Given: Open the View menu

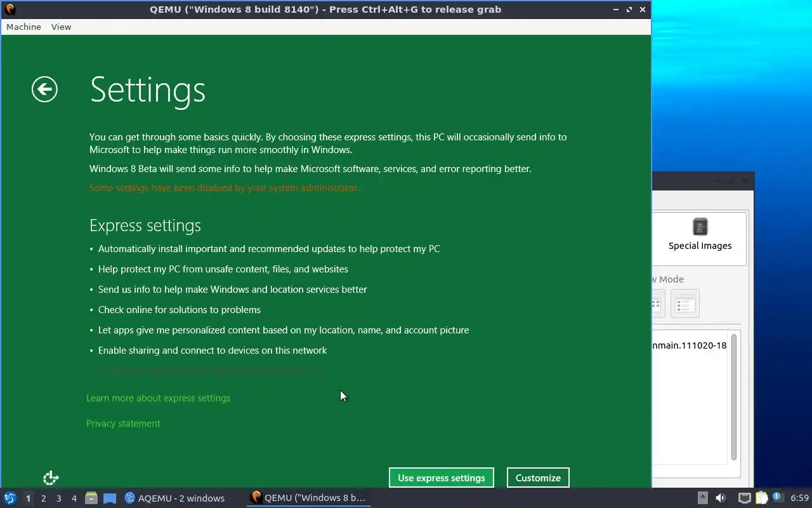Looking at the screenshot, I should (x=61, y=27).
